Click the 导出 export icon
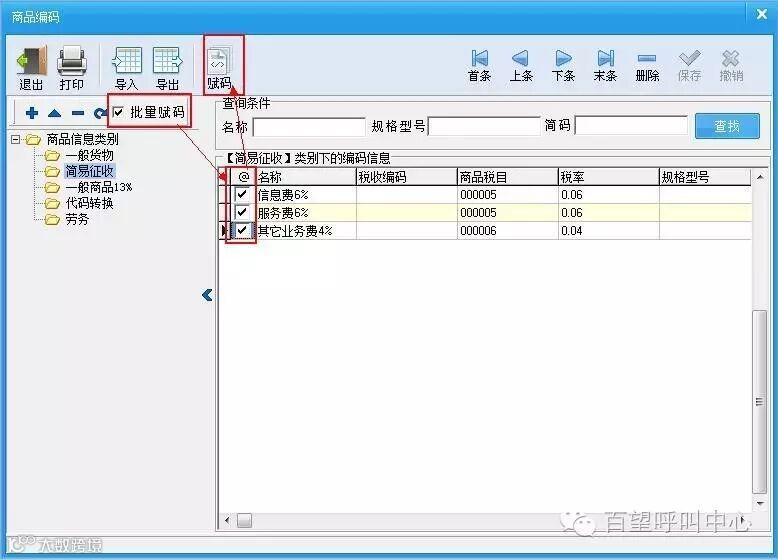Image resolution: width=778 pixels, height=560 pixels. [x=168, y=61]
